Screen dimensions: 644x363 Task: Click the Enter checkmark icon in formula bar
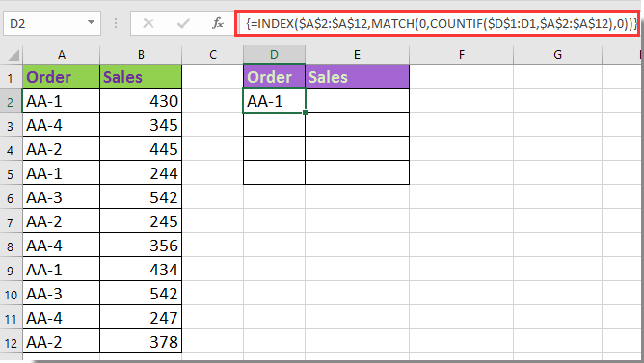click(183, 23)
